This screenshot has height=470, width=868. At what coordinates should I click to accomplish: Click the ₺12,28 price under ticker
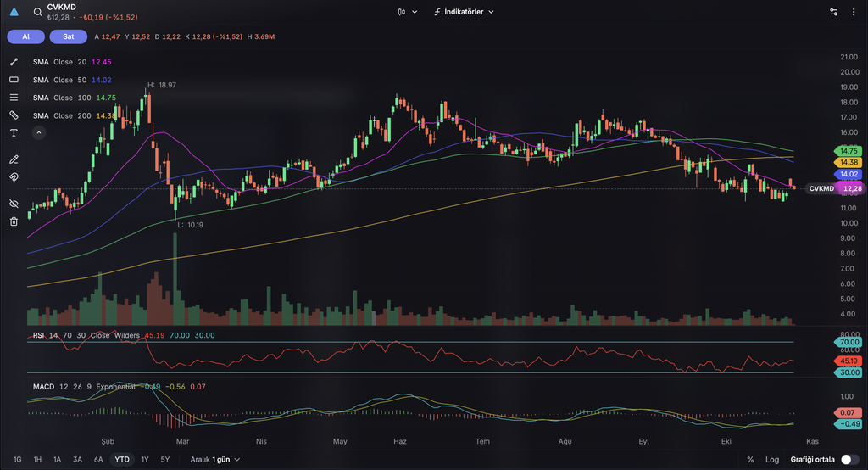[58, 18]
